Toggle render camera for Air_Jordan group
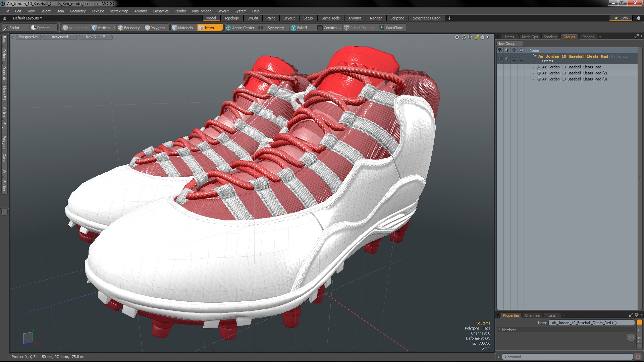The image size is (644, 362). (507, 59)
